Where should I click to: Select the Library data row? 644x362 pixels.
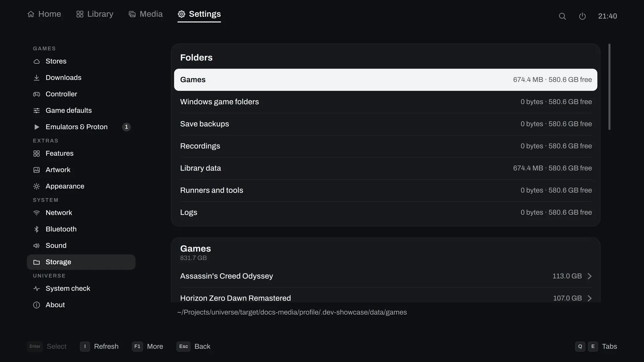point(386,168)
